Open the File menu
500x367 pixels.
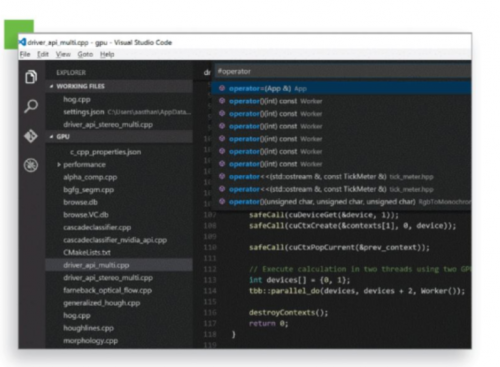pyautogui.click(x=25, y=54)
